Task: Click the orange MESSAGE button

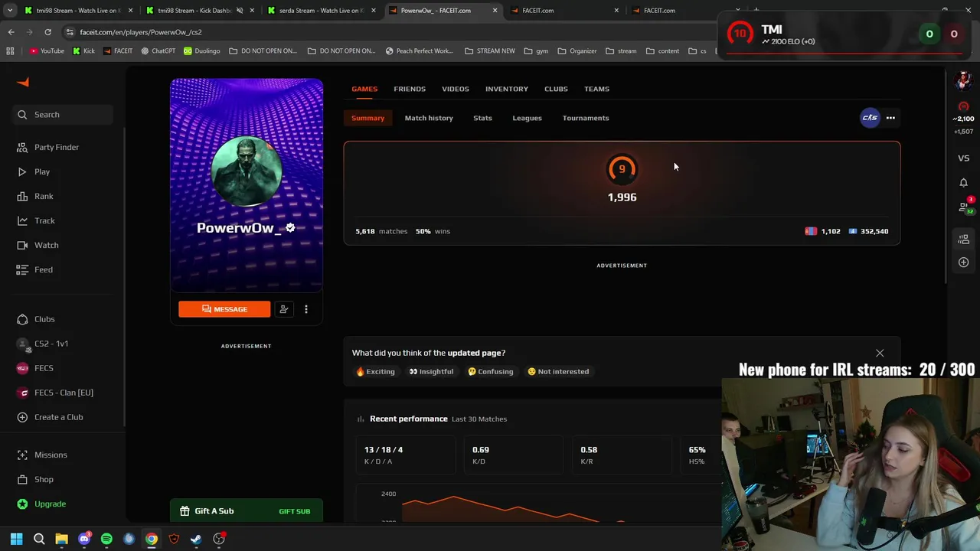Action: point(224,309)
